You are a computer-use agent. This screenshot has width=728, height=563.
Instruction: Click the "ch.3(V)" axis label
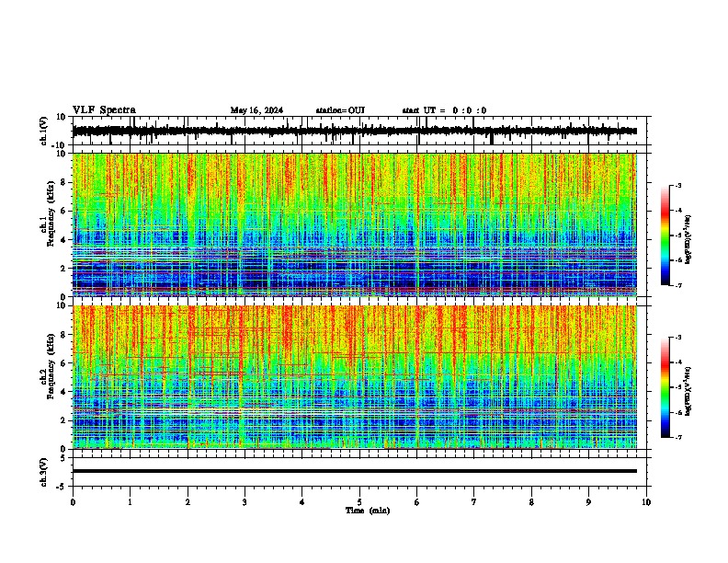coord(44,472)
